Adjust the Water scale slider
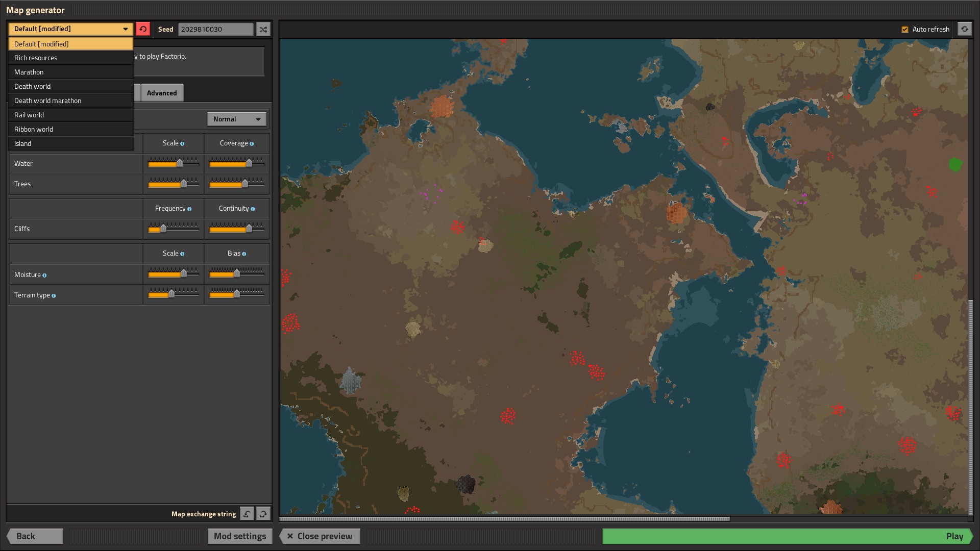980x551 pixels. (x=174, y=163)
